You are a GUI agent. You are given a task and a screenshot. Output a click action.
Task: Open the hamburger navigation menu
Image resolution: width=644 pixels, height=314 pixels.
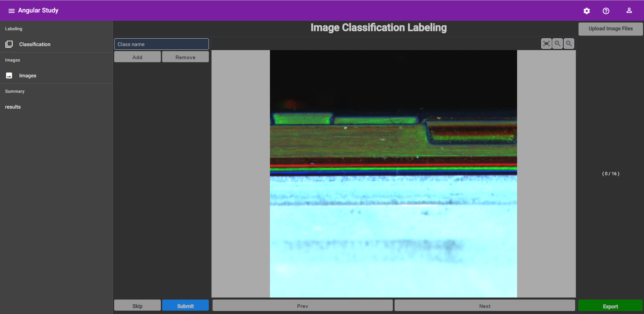[11, 11]
